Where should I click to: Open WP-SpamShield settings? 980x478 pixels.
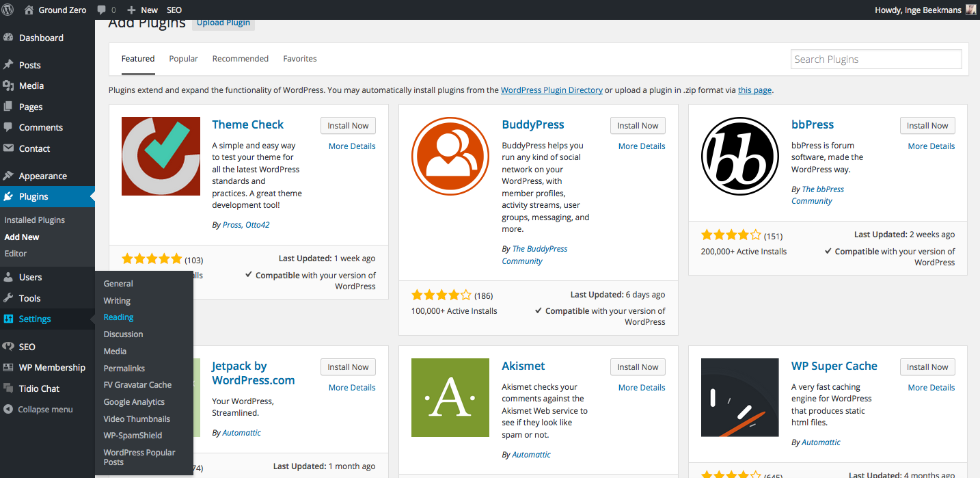tap(133, 436)
